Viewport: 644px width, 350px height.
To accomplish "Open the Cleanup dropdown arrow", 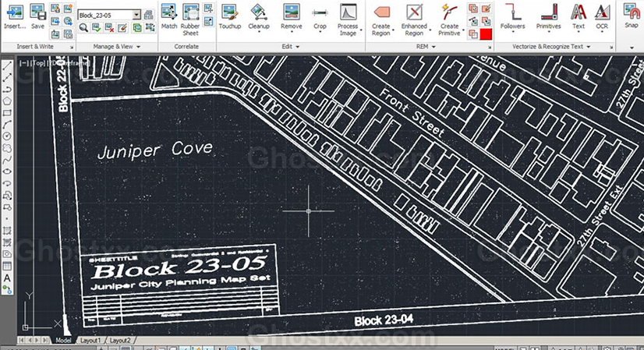I will pyautogui.click(x=259, y=32).
